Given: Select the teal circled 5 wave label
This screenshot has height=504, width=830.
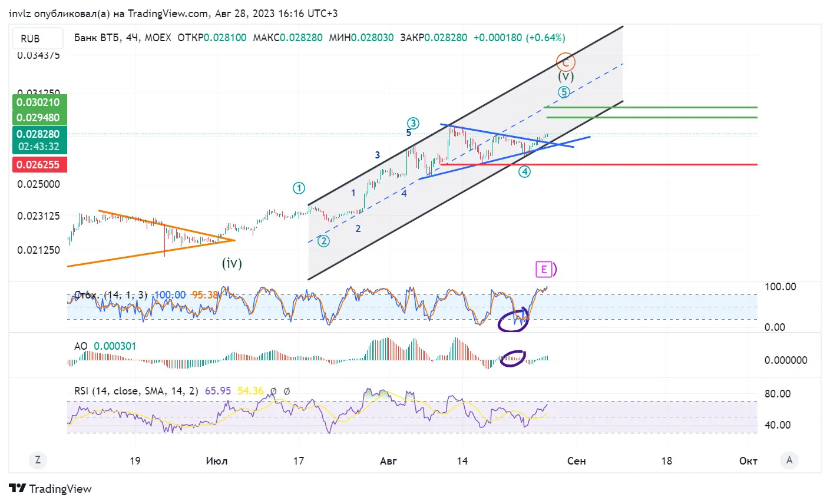Looking at the screenshot, I should 564,92.
